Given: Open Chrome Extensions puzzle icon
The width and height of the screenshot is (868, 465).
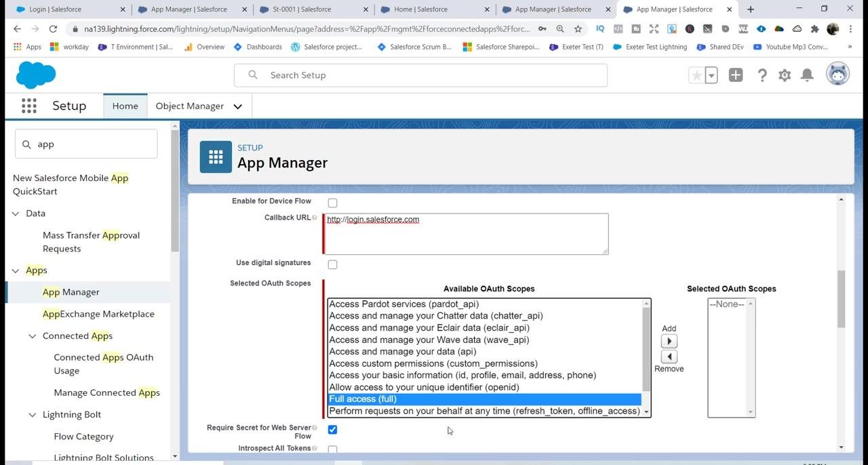Looking at the screenshot, I should pyautogui.click(x=815, y=29).
